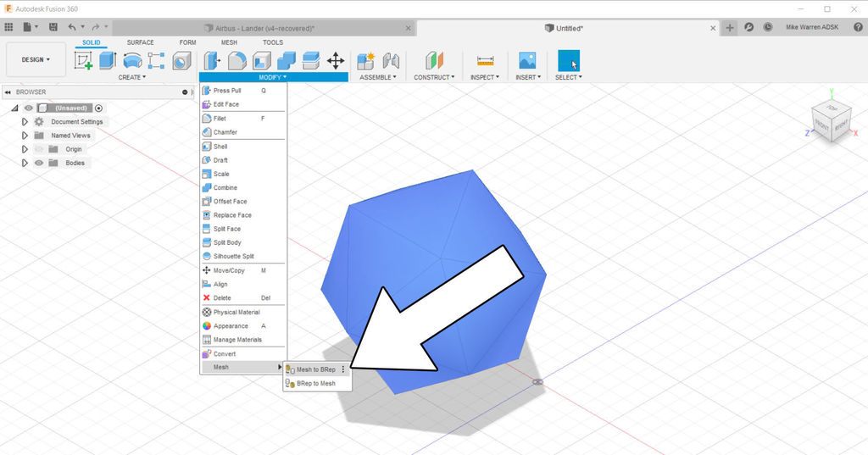Image resolution: width=868 pixels, height=455 pixels.
Task: Switch to the MESH ribbon tab
Action: pyautogui.click(x=229, y=42)
